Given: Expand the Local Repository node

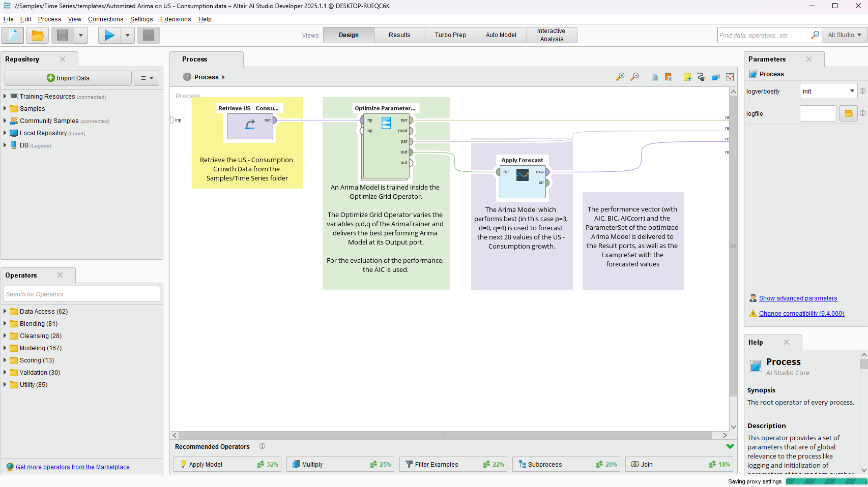Looking at the screenshot, I should 5,133.
